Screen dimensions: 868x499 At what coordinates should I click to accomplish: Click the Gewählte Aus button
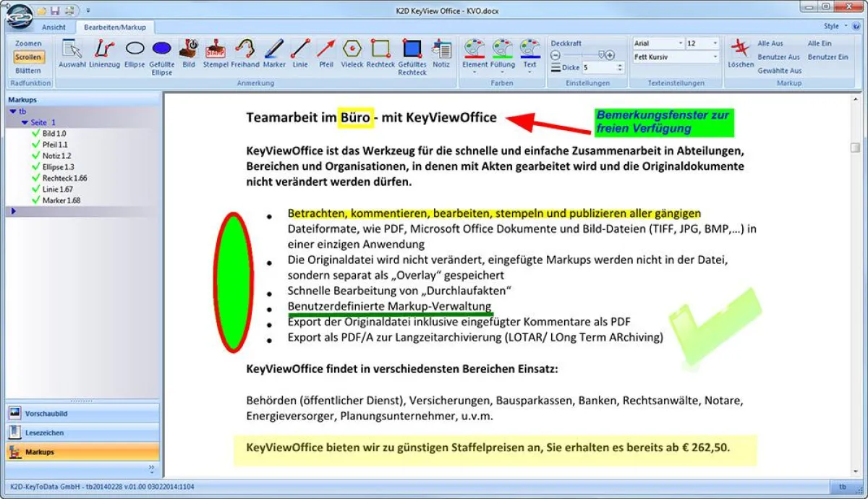tap(779, 71)
